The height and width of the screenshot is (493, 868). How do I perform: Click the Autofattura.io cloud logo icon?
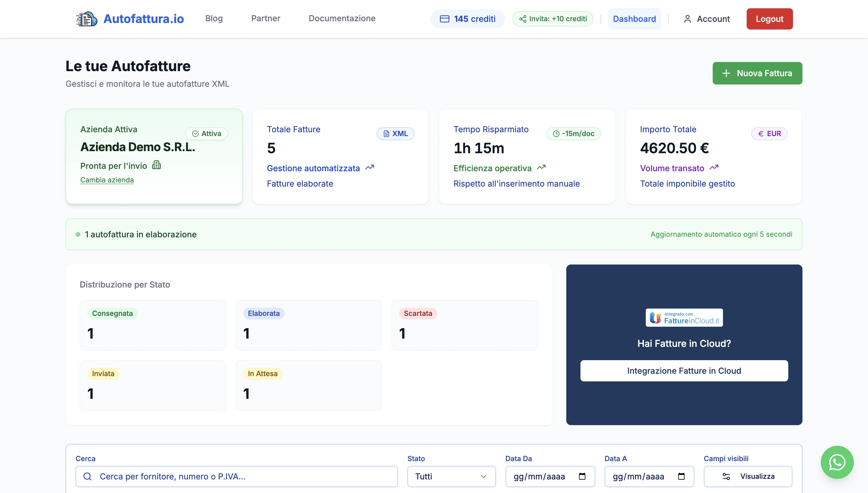pyautogui.click(x=86, y=19)
